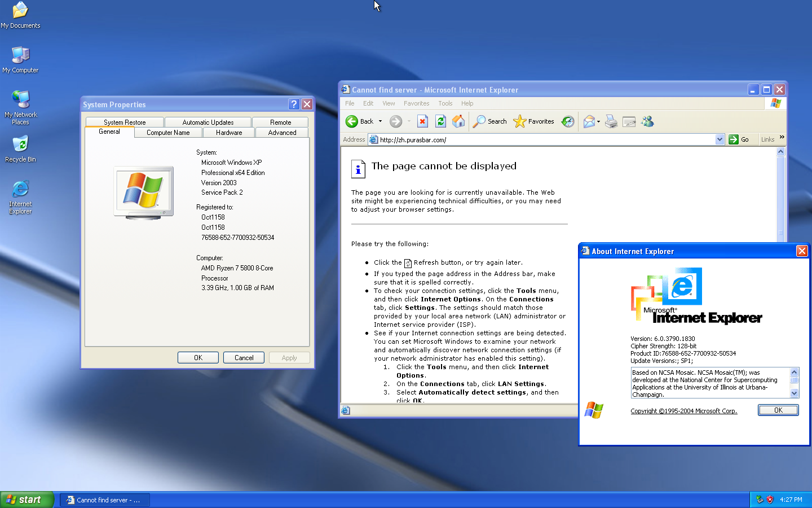Switch to Automatic Updates tab
The height and width of the screenshot is (508, 812).
click(208, 122)
